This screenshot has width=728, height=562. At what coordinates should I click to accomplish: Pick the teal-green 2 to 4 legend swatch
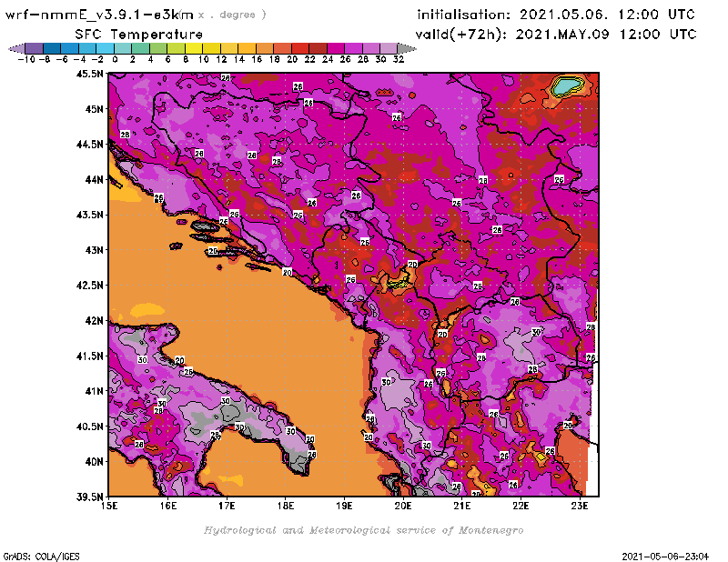[140, 48]
